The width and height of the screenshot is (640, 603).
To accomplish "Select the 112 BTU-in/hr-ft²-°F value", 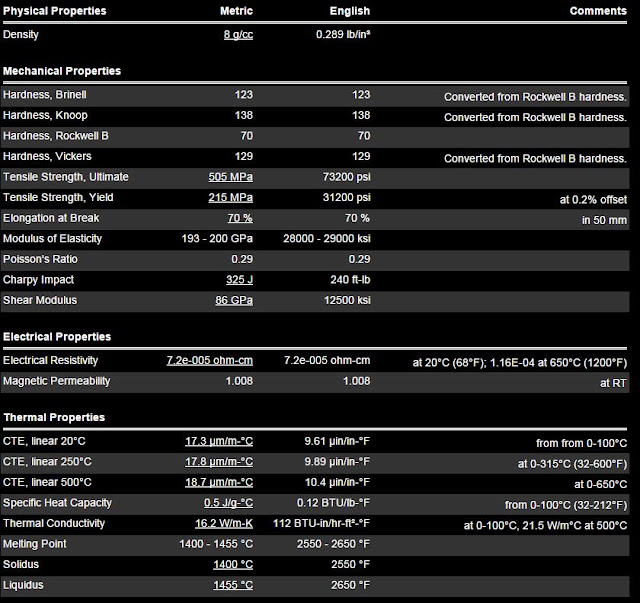I will coord(322,523).
